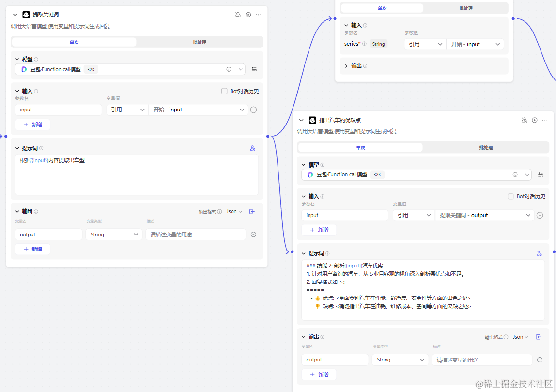Open more options of 指出汽车的优缺点 node
Viewport: 556px width, 392px height.
pyautogui.click(x=545, y=120)
